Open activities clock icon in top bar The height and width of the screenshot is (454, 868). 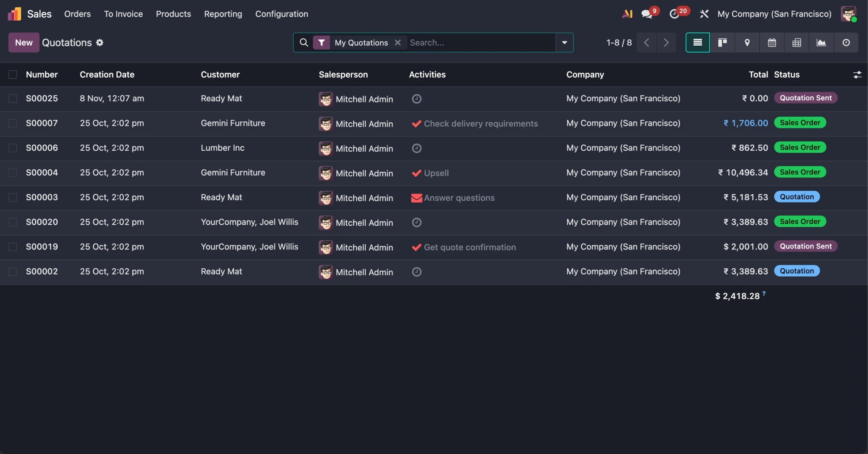tap(674, 14)
